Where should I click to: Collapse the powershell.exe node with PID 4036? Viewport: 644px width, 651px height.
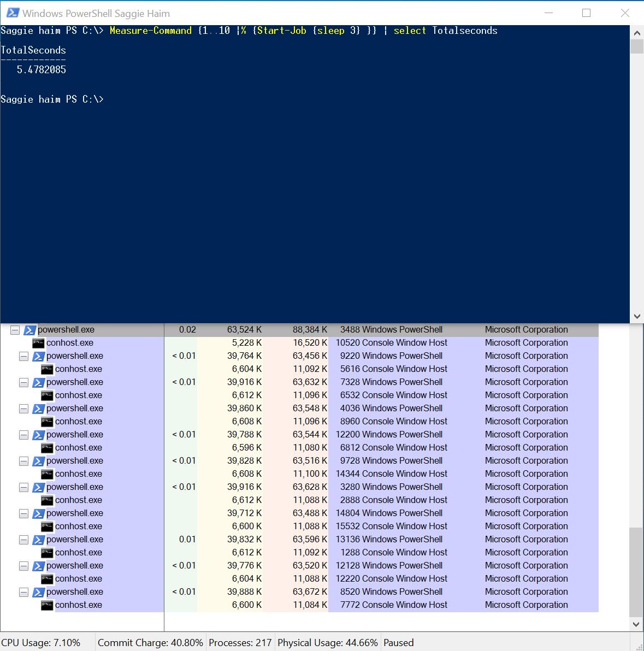[x=23, y=409]
